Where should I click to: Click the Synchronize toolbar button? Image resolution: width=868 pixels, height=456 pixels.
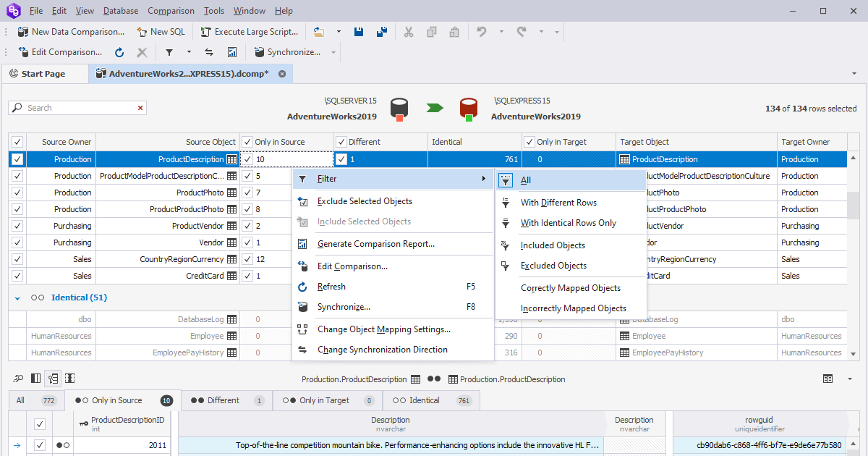pyautogui.click(x=286, y=52)
